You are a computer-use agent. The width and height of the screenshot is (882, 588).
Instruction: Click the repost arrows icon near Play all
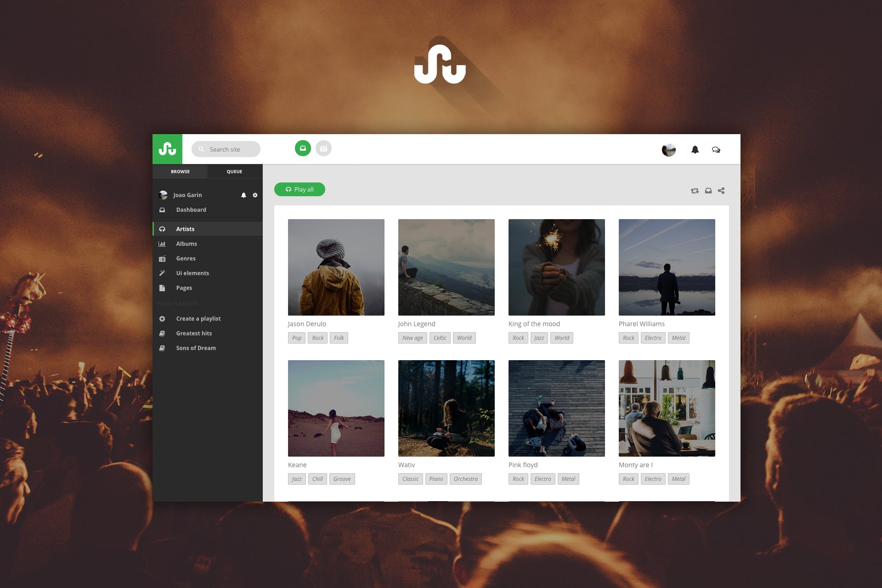(x=695, y=191)
